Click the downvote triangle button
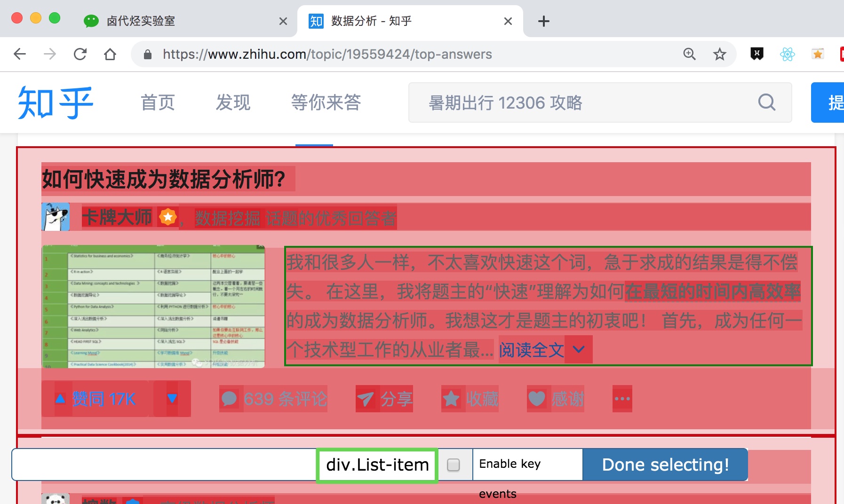844x504 pixels. coord(172,399)
